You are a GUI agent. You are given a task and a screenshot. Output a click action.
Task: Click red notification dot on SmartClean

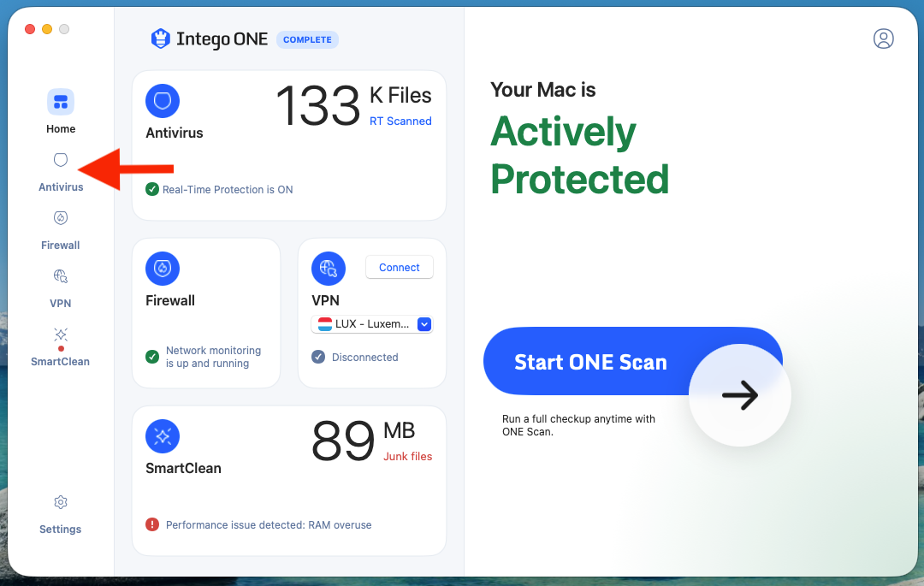pos(61,349)
